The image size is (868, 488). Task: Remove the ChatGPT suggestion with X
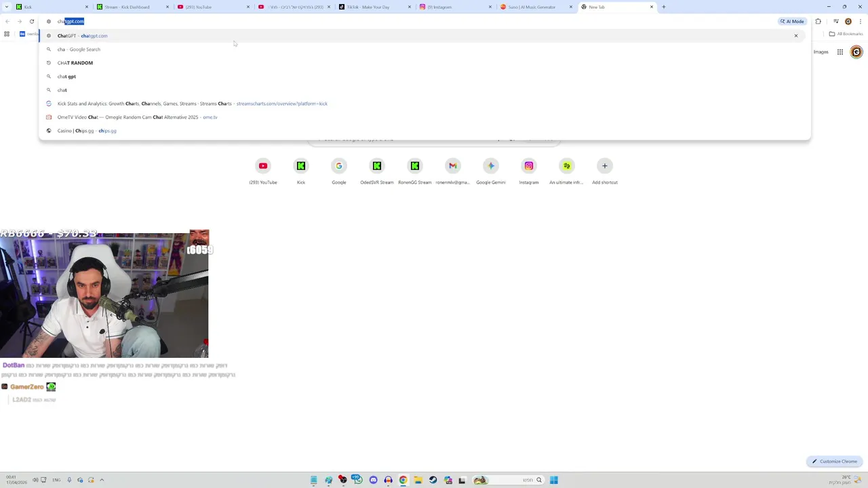pyautogui.click(x=796, y=35)
